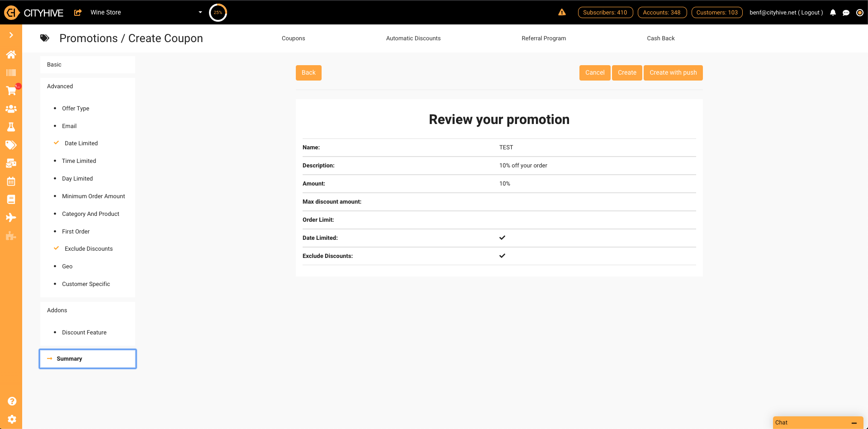The image size is (868, 429).
Task: Click the Logout link
Action: click(811, 13)
